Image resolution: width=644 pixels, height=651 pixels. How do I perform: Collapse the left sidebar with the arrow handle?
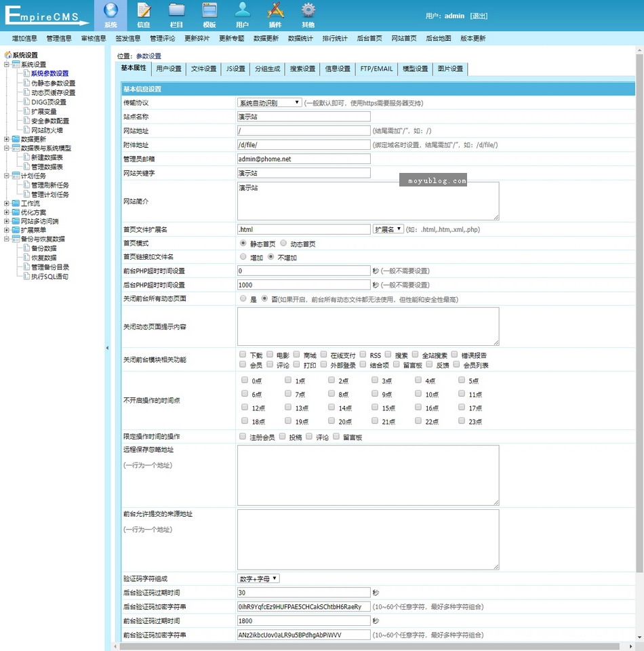pyautogui.click(x=107, y=348)
